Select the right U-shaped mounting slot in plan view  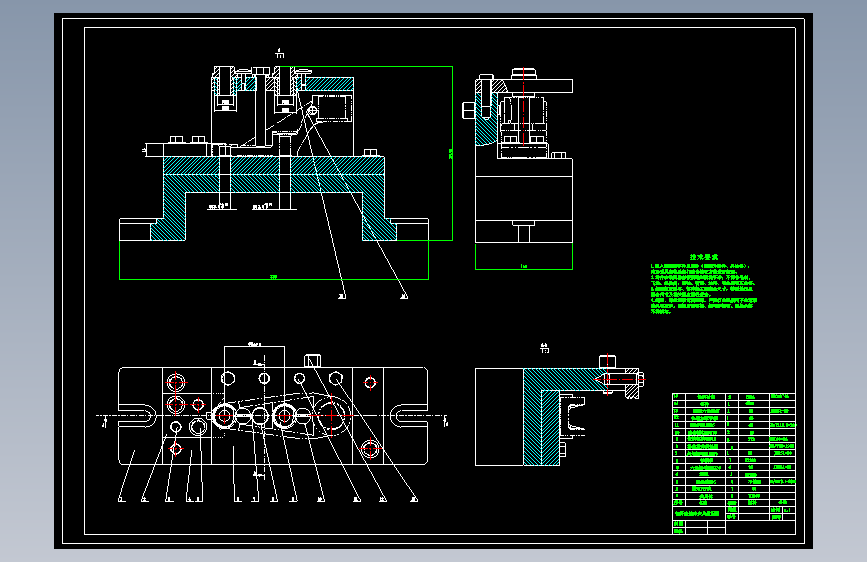409,416
